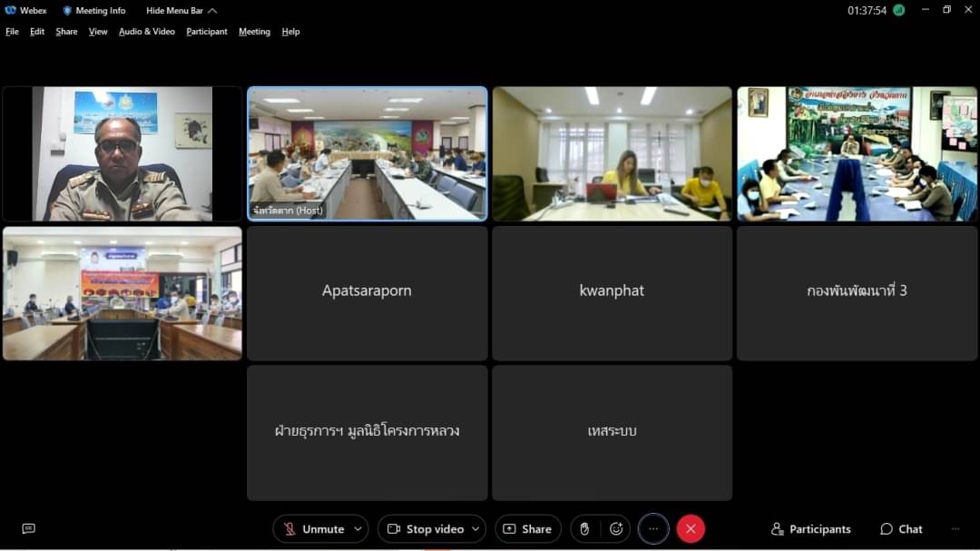The height and width of the screenshot is (551, 980).
Task: Click the up chevron beside Hide Menu Bar
Action: tap(212, 11)
